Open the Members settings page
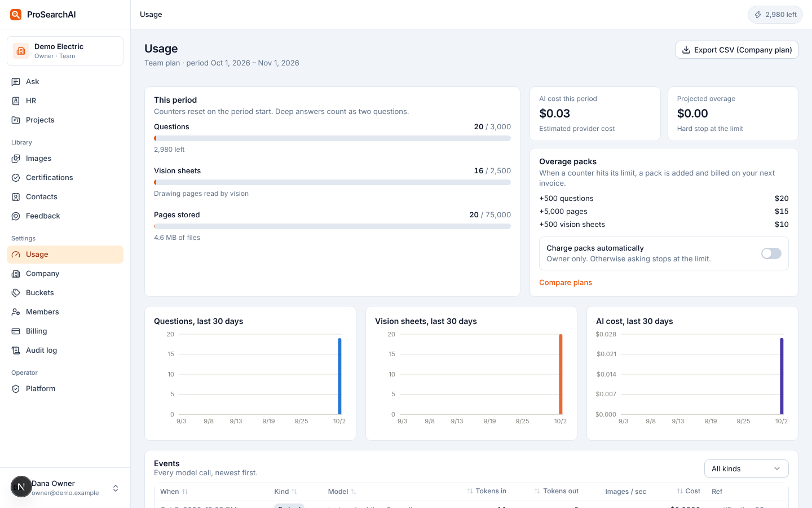The width and height of the screenshot is (812, 508). pyautogui.click(x=65, y=312)
